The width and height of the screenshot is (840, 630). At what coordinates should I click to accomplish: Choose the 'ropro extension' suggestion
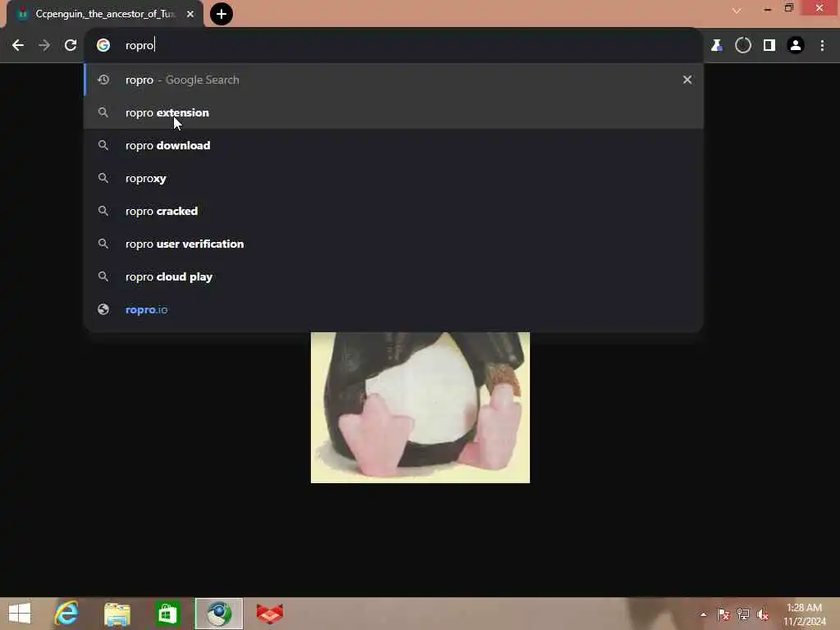click(394, 112)
